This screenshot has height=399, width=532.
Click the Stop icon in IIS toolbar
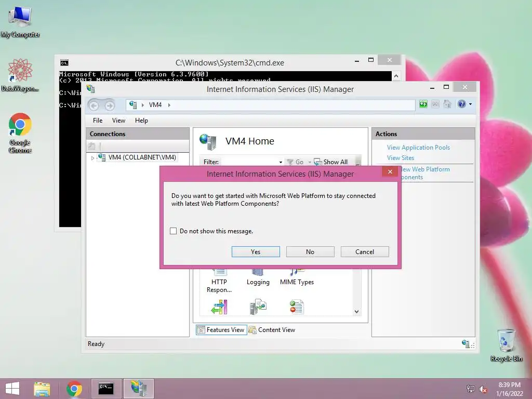point(435,104)
